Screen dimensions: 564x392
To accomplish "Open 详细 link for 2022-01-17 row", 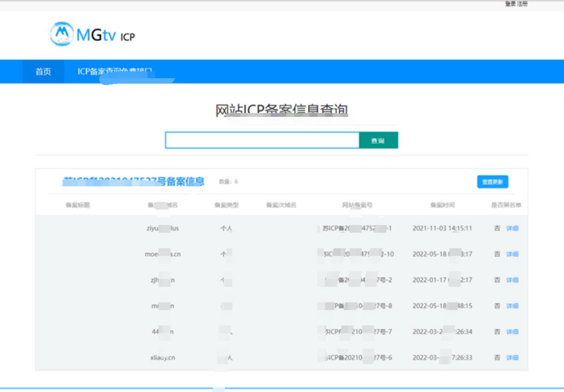I will pos(512,280).
